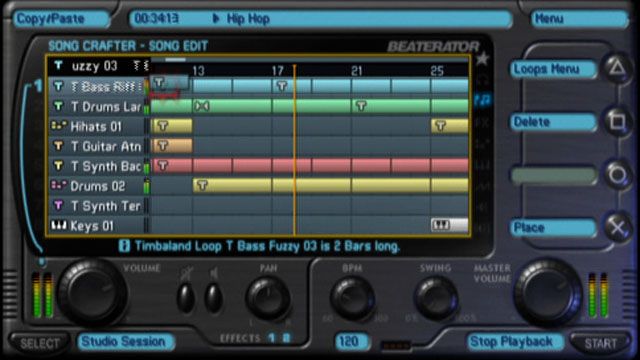Viewport: 640px width, 360px height.
Task: Click the 00:34:13 time display
Action: click(x=156, y=18)
